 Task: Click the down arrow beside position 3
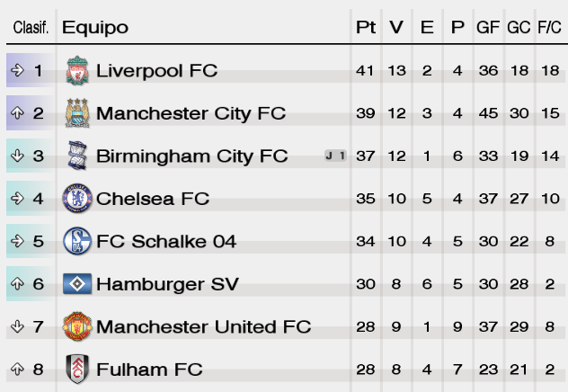click(x=17, y=156)
